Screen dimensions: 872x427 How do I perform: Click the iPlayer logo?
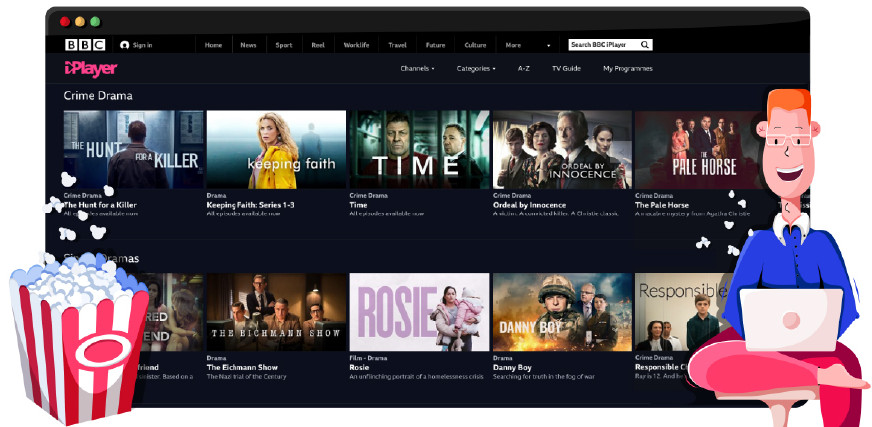coord(91,69)
